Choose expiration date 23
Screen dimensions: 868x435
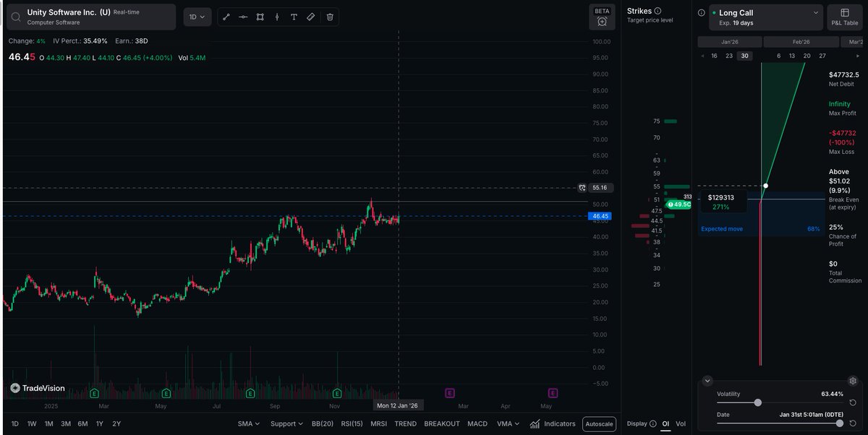tap(728, 56)
